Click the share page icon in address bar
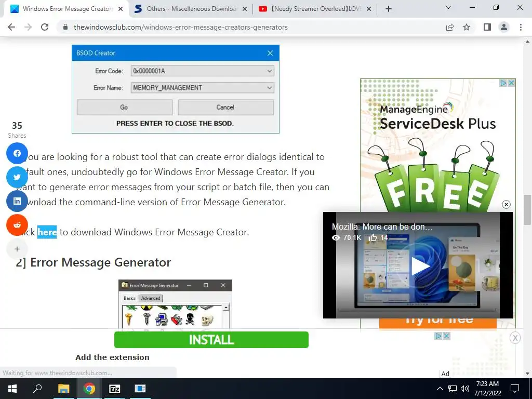This screenshot has width=532, height=399. [x=450, y=27]
